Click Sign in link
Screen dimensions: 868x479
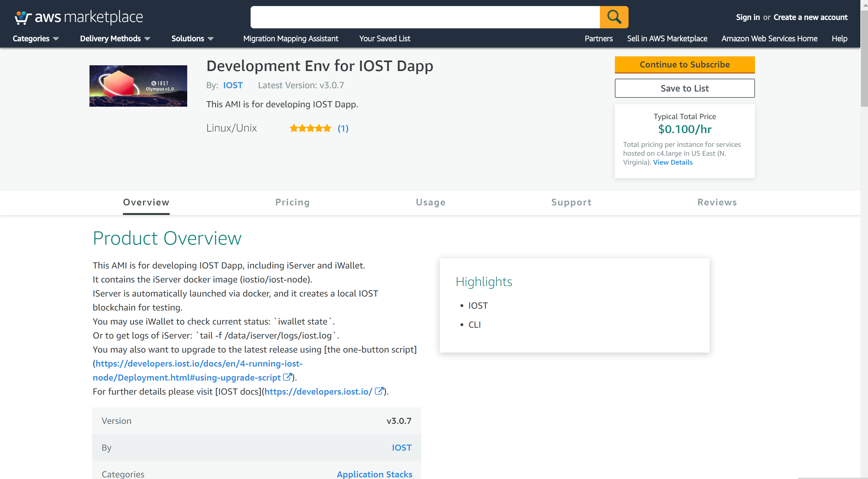748,17
